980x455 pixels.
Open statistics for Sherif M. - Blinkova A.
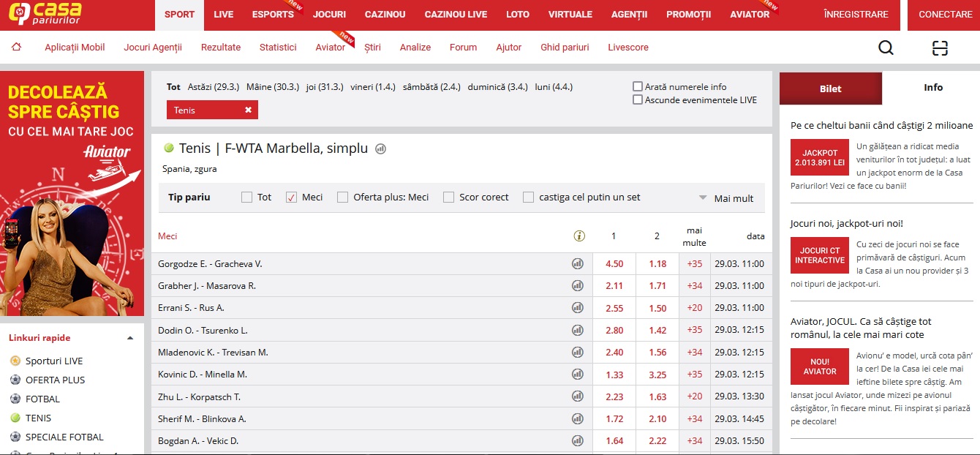(578, 418)
